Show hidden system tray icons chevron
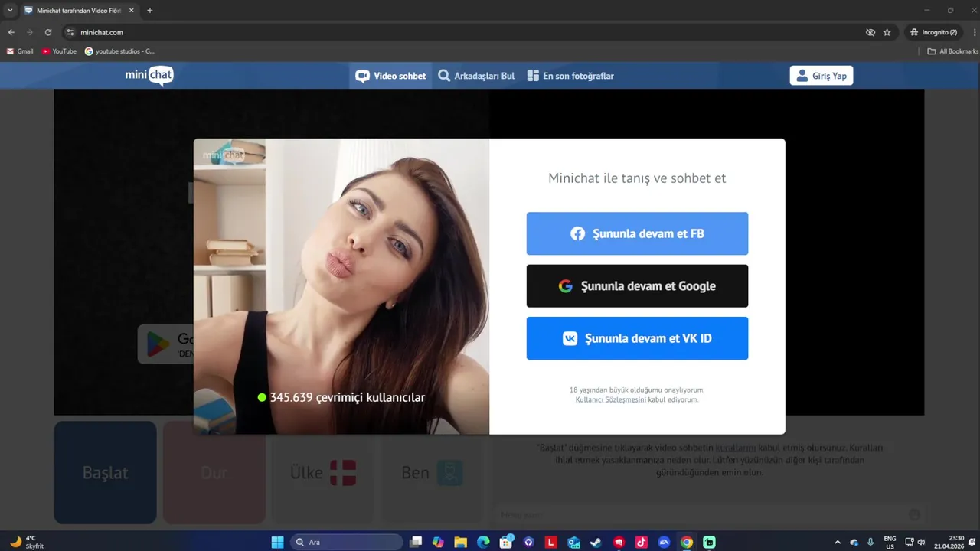The width and height of the screenshot is (980, 551). pos(837,542)
